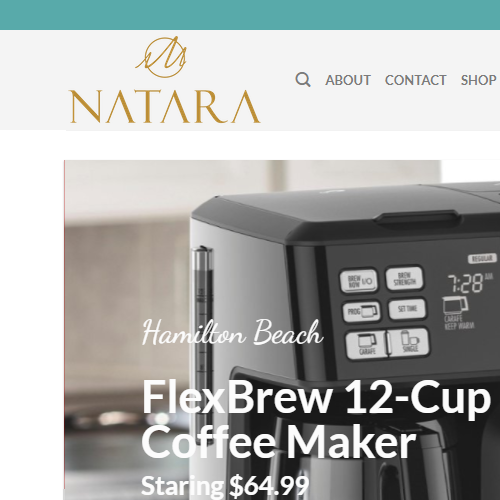Image resolution: width=500 pixels, height=500 pixels.
Task: Click the gold Natara emblem logo
Action: coord(161,57)
